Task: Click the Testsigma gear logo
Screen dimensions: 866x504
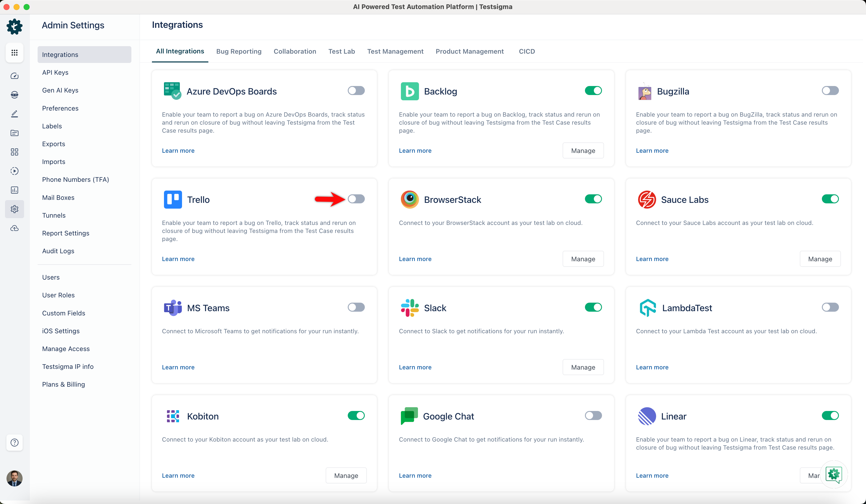Action: point(15,27)
